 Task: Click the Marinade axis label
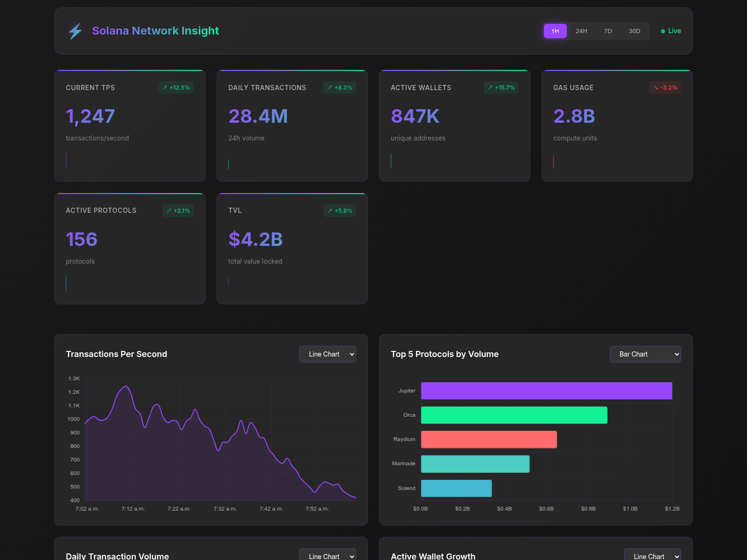404,463
